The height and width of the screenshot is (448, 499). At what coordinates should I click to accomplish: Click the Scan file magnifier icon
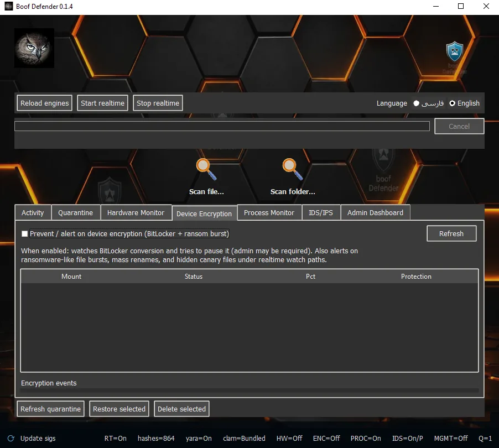[206, 169]
